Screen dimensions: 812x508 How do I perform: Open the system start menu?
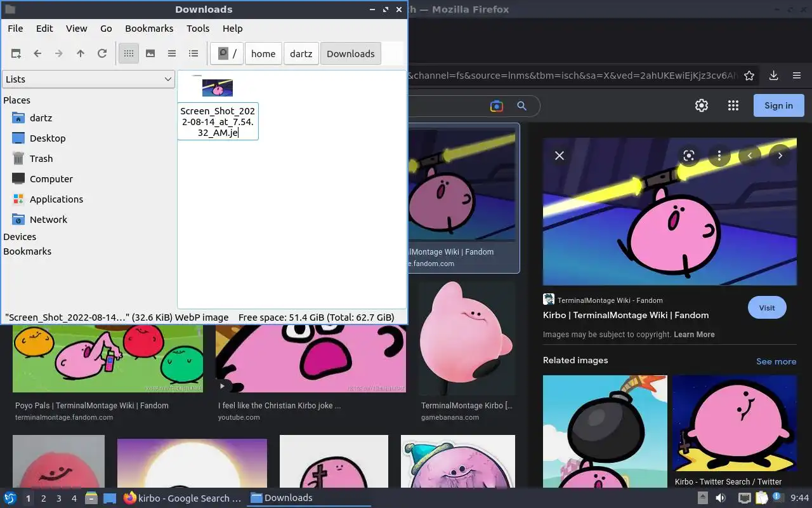tap(10, 498)
